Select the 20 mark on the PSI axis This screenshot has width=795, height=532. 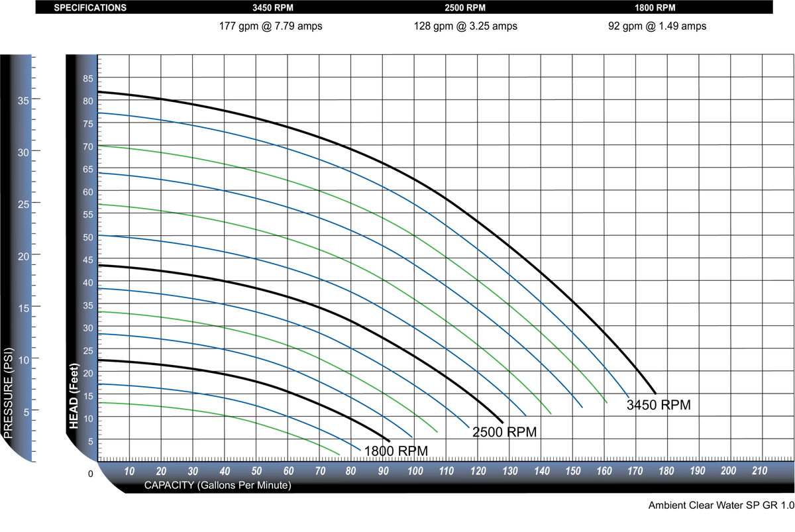pyautogui.click(x=23, y=256)
